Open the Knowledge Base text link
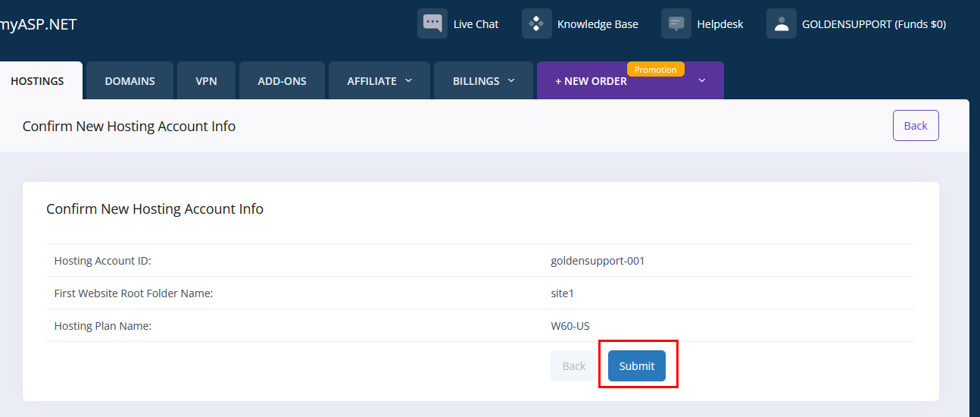 pyautogui.click(x=598, y=24)
